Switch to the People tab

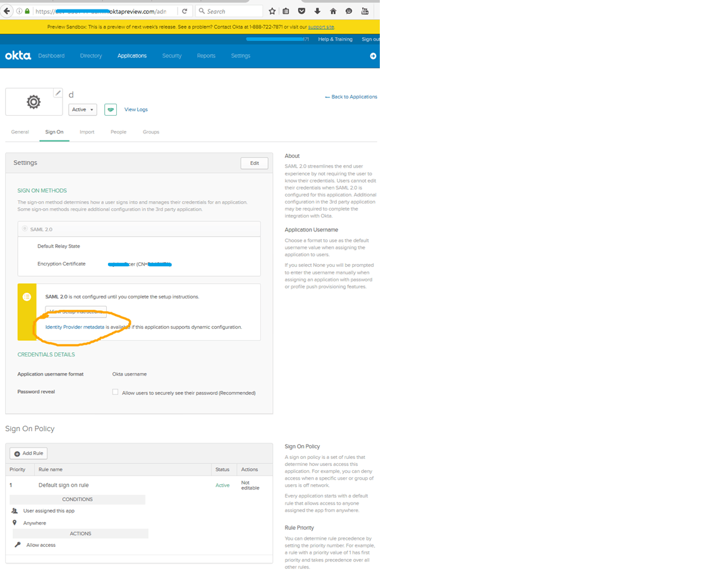click(118, 132)
